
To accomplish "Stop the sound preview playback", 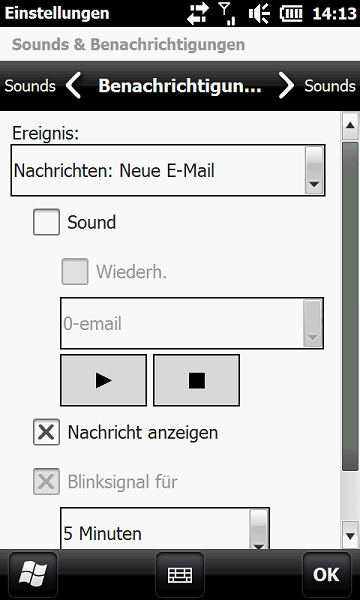I will [x=197, y=380].
